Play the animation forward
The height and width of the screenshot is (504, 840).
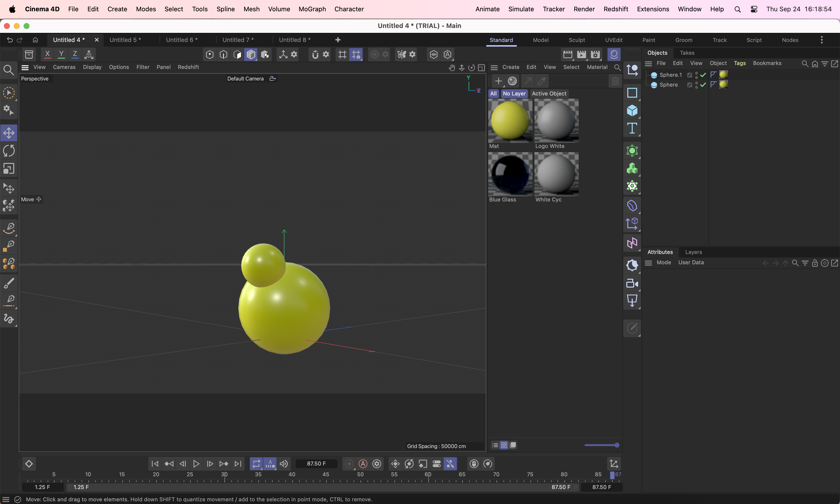(x=196, y=464)
